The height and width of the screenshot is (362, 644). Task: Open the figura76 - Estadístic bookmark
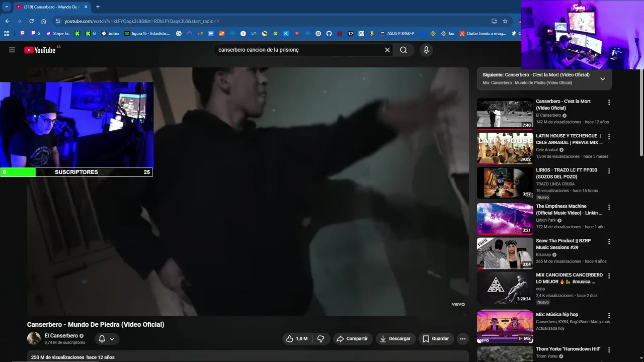pos(147,34)
